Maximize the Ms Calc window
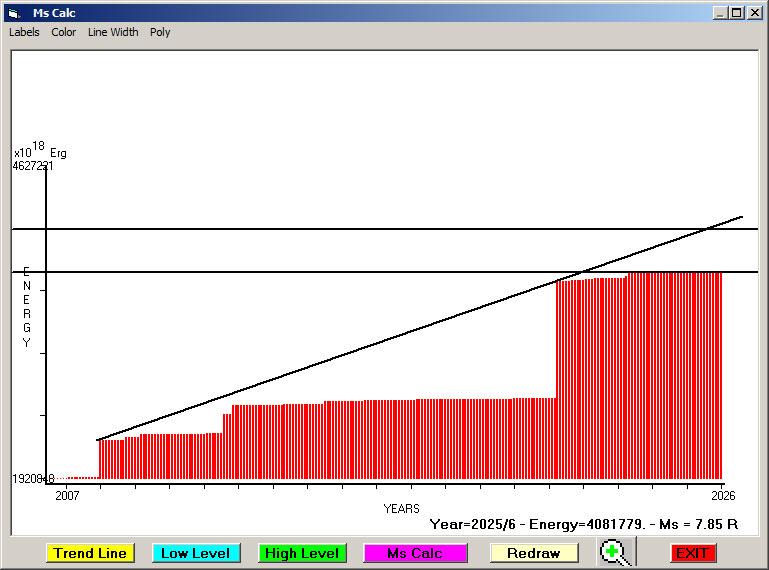 [x=736, y=13]
